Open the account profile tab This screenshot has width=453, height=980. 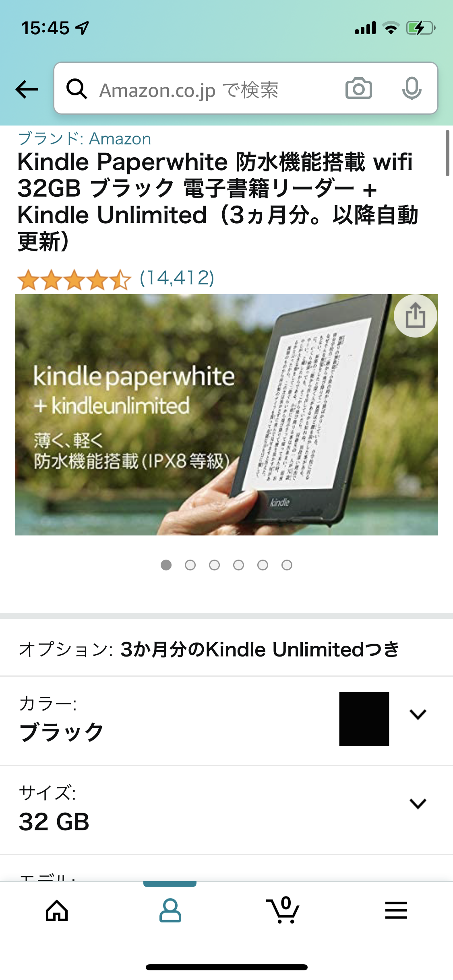(170, 910)
